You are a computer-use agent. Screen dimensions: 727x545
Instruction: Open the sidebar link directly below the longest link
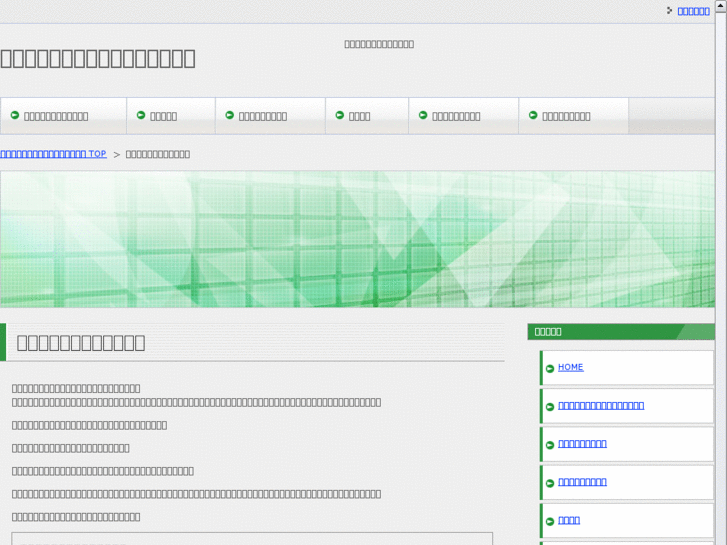pyautogui.click(x=582, y=443)
